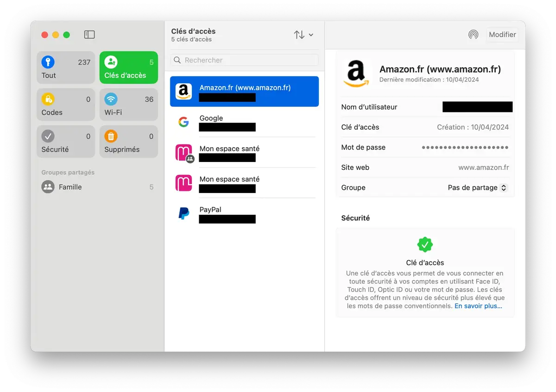Select the Wi-Fi category
The image size is (556, 392).
128,104
